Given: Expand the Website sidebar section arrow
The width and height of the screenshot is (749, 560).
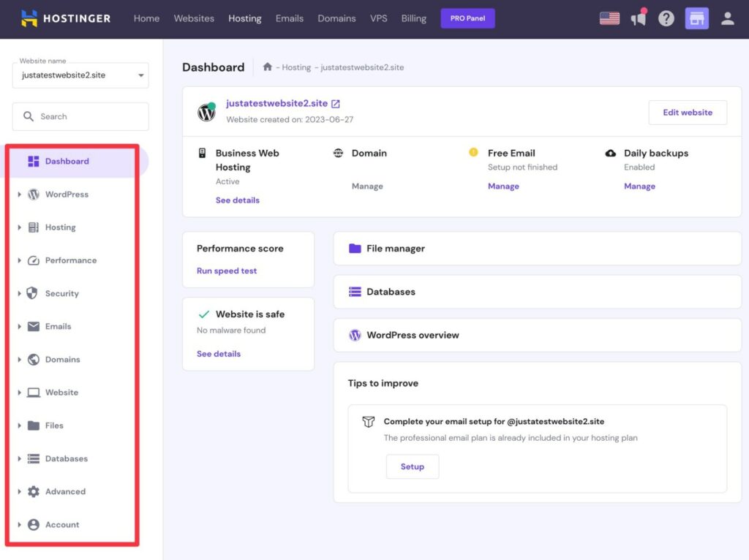Looking at the screenshot, I should click(19, 393).
